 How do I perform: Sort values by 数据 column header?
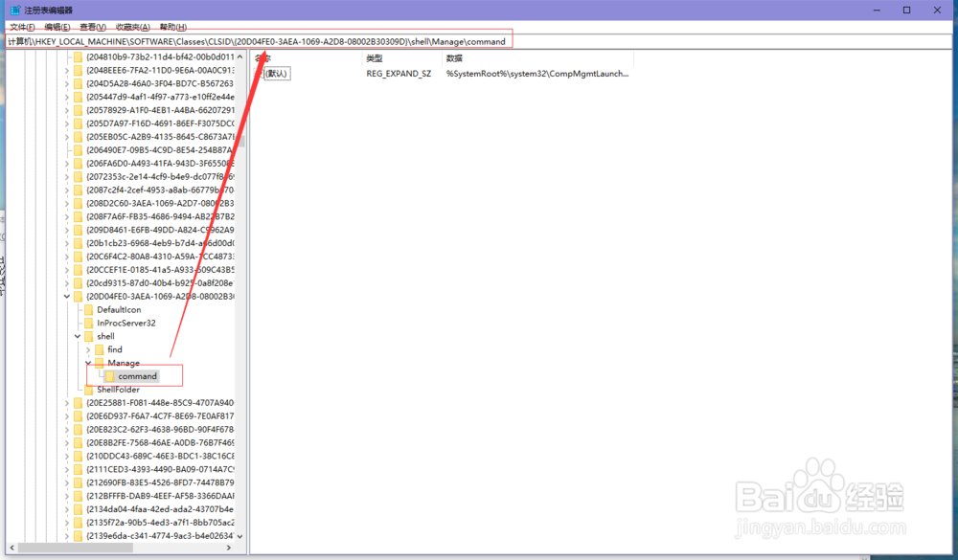537,58
